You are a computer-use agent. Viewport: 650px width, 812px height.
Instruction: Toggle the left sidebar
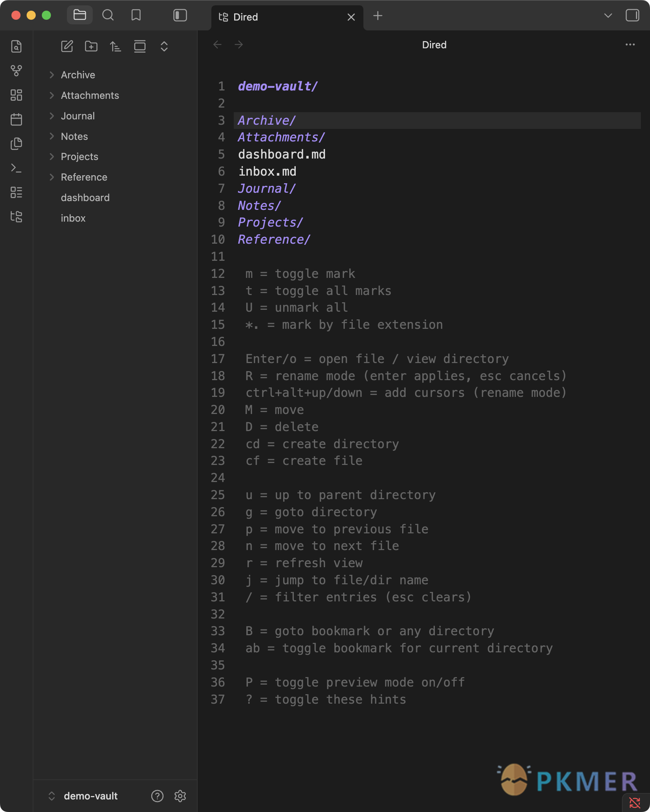180,15
